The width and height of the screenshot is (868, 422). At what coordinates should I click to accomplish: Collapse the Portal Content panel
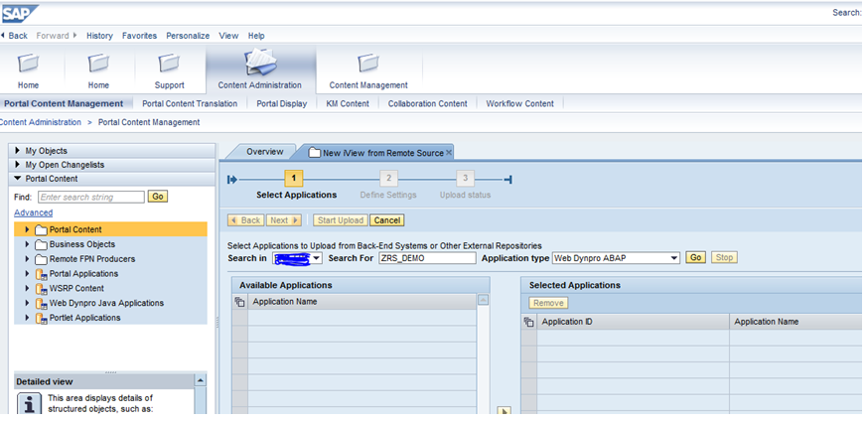(17, 179)
